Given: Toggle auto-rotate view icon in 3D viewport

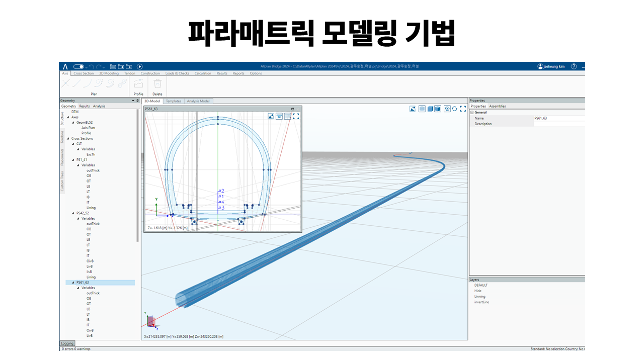Looking at the screenshot, I should pos(447,109).
